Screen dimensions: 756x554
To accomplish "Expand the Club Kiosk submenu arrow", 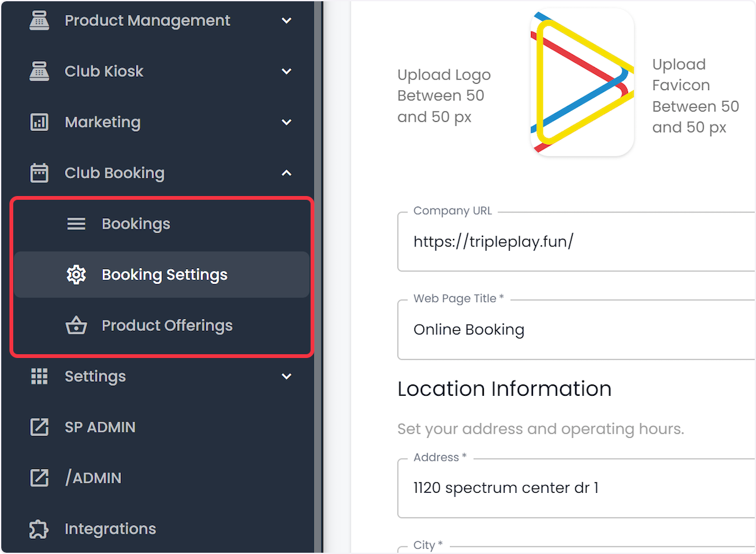I will [287, 71].
